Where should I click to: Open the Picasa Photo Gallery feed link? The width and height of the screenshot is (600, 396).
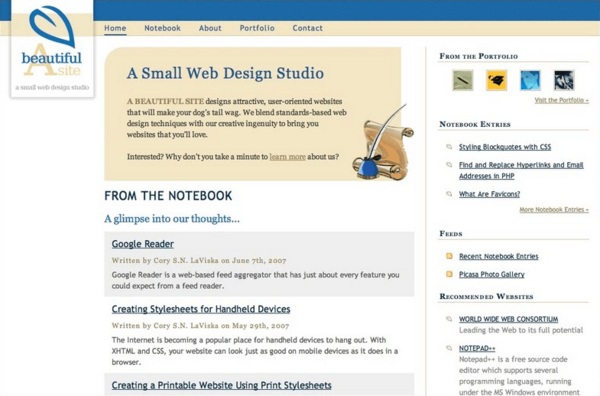(x=492, y=274)
